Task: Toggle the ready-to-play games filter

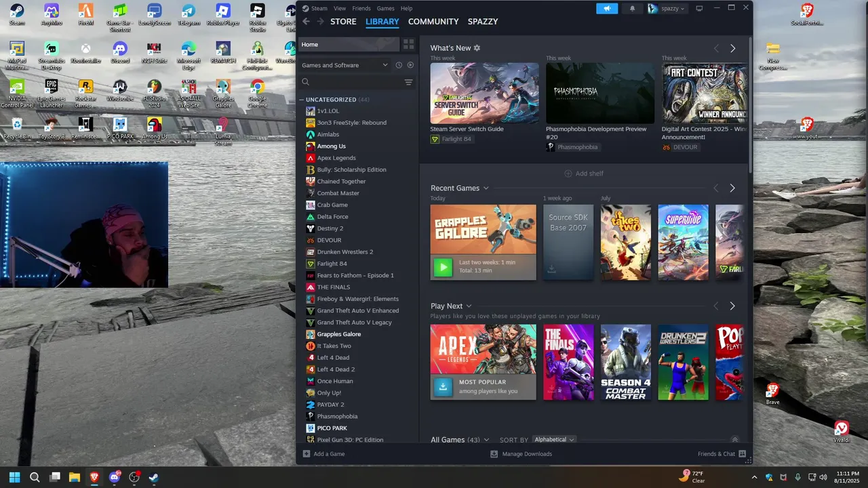Action: tap(410, 65)
